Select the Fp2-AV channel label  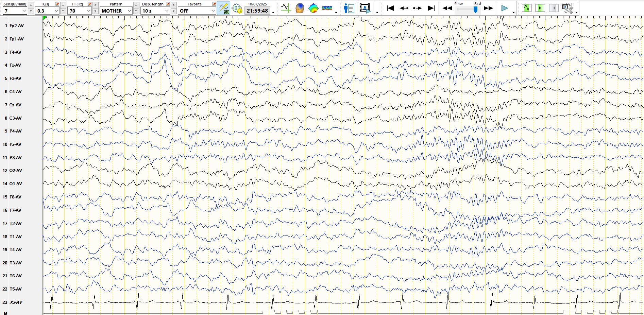(16, 26)
